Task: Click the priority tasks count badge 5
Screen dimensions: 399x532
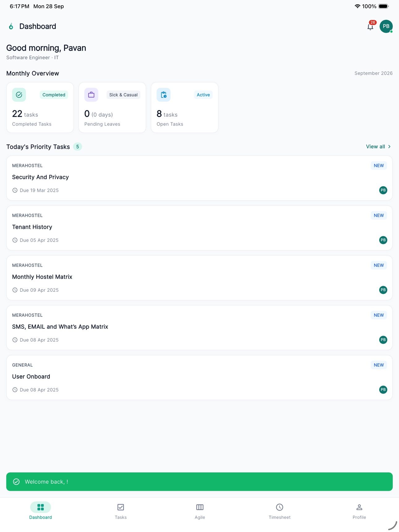Action: point(78,147)
